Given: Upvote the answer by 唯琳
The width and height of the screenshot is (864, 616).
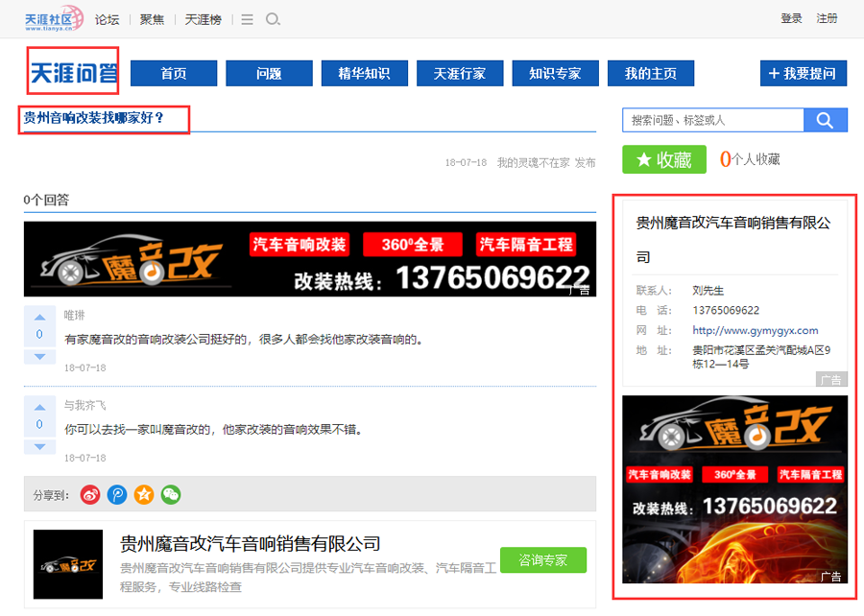Looking at the screenshot, I should point(39,317).
